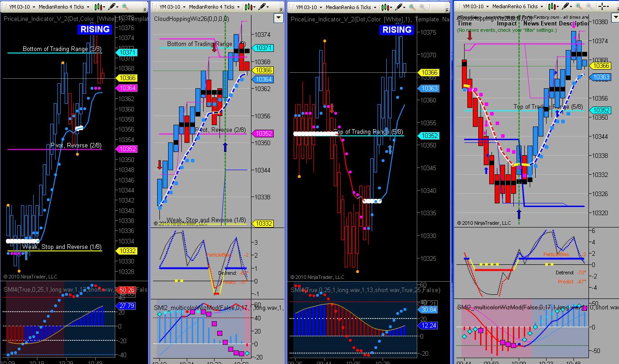Viewport: 619px width, 364px height.
Task: Click 'Detrend: -70°' readout on news 6 Ticks chart
Action: tap(571, 273)
